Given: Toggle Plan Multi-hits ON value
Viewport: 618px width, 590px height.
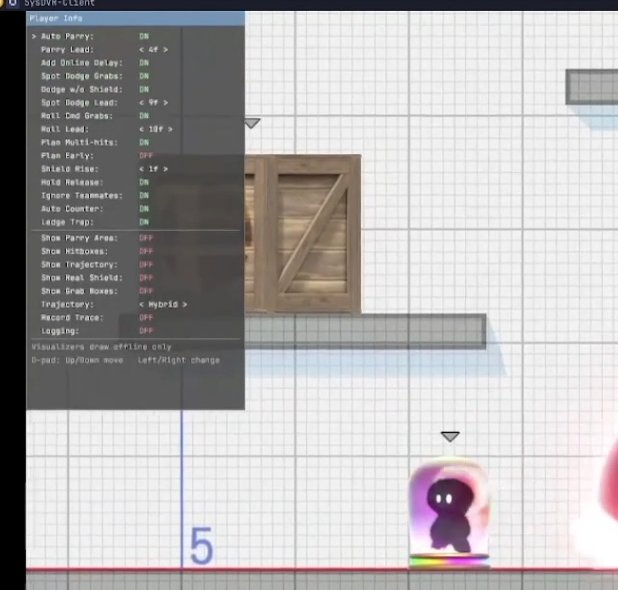Looking at the screenshot, I should tap(144, 142).
